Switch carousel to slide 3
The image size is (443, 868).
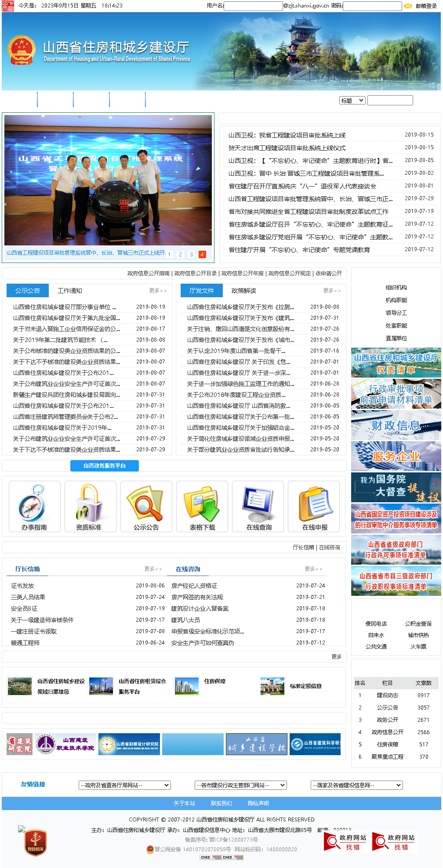(x=191, y=254)
